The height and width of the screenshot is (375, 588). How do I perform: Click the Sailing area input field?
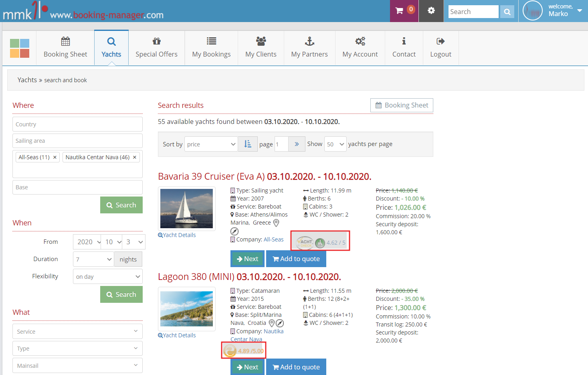click(77, 141)
